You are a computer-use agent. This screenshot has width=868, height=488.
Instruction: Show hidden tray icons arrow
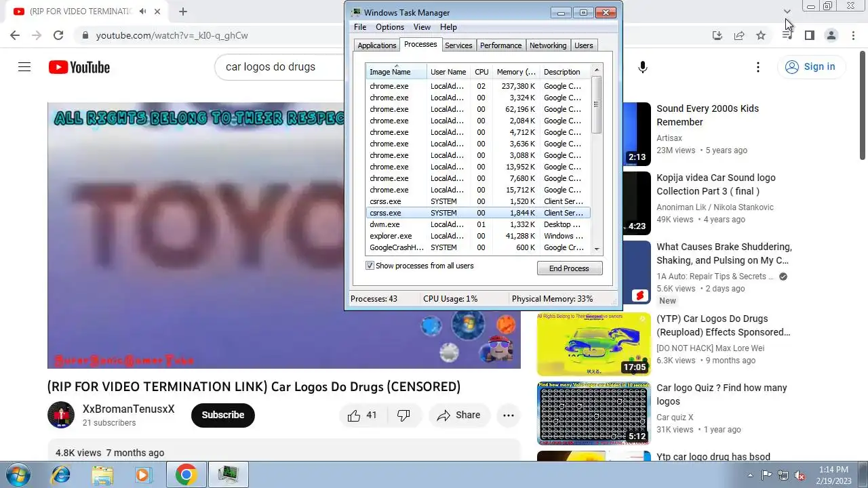750,475
